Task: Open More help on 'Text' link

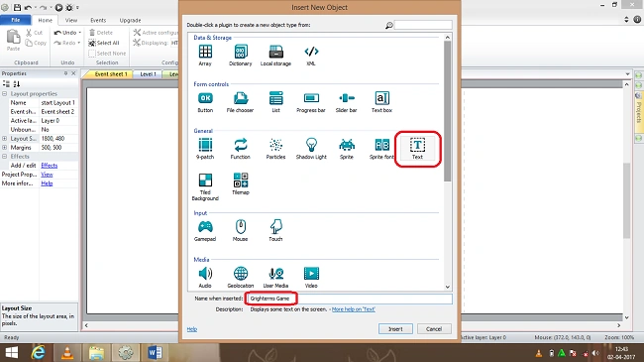Action: coord(354,308)
